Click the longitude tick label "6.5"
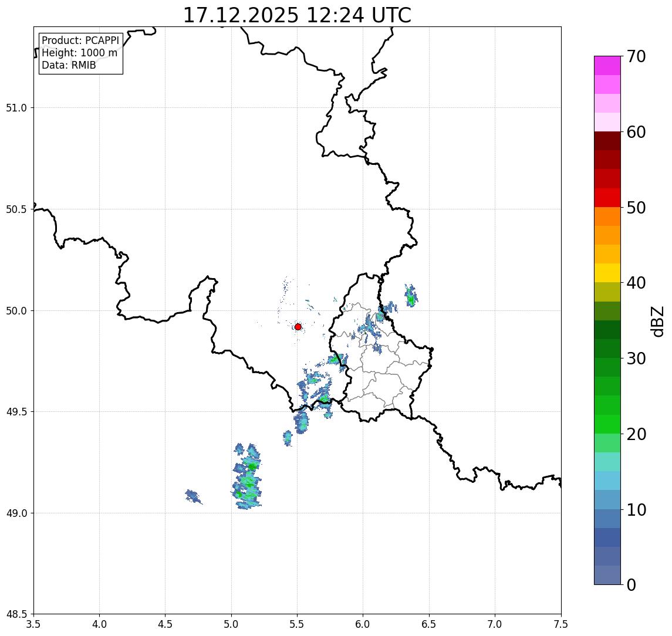 point(430,624)
